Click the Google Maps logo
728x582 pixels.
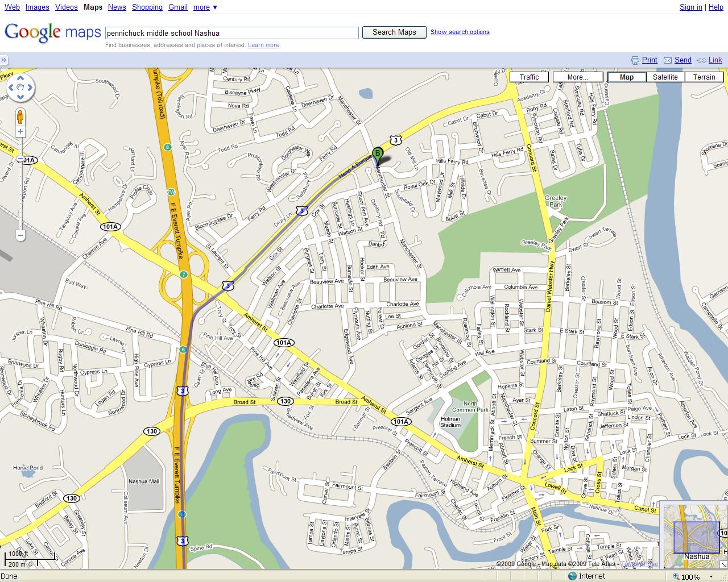[52, 32]
